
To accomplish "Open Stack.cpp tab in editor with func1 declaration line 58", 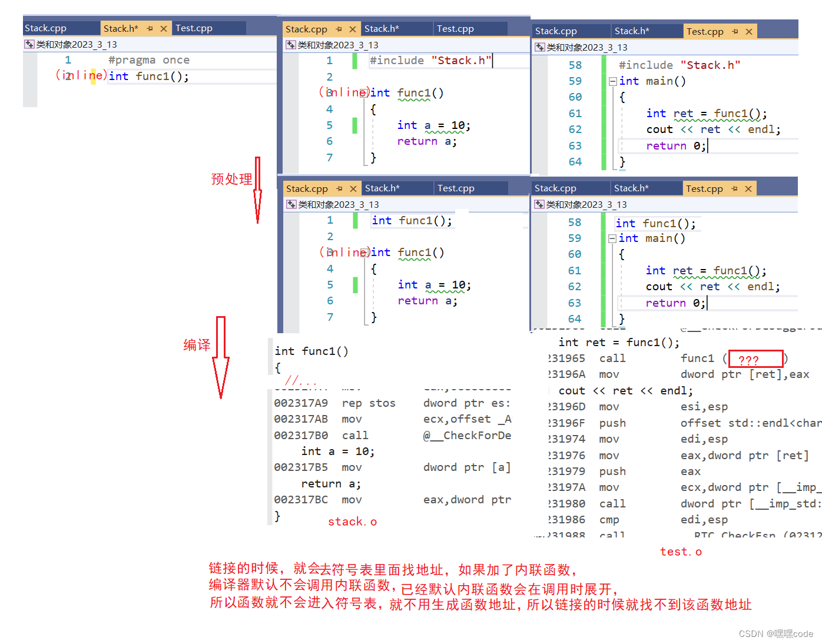I will (x=555, y=188).
